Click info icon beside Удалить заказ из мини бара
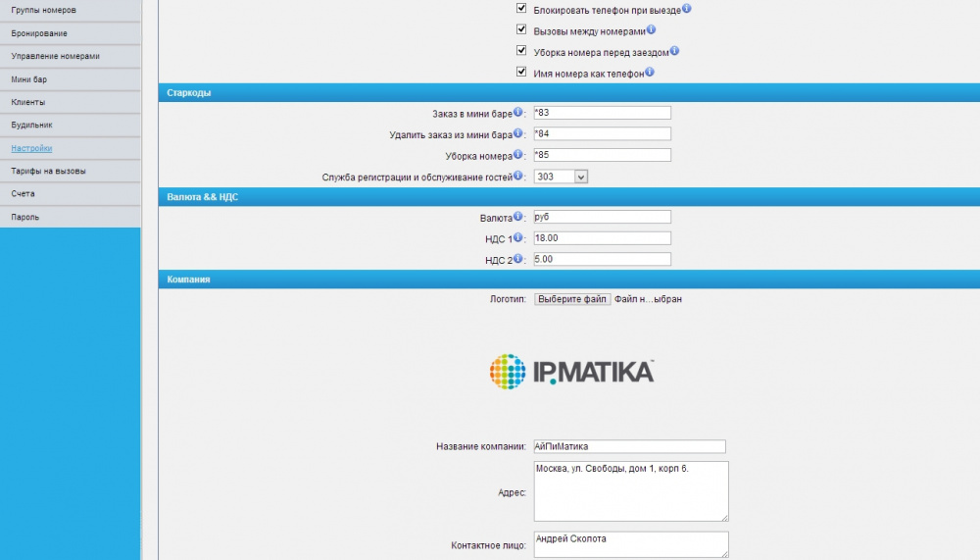980x560 pixels. [517, 133]
